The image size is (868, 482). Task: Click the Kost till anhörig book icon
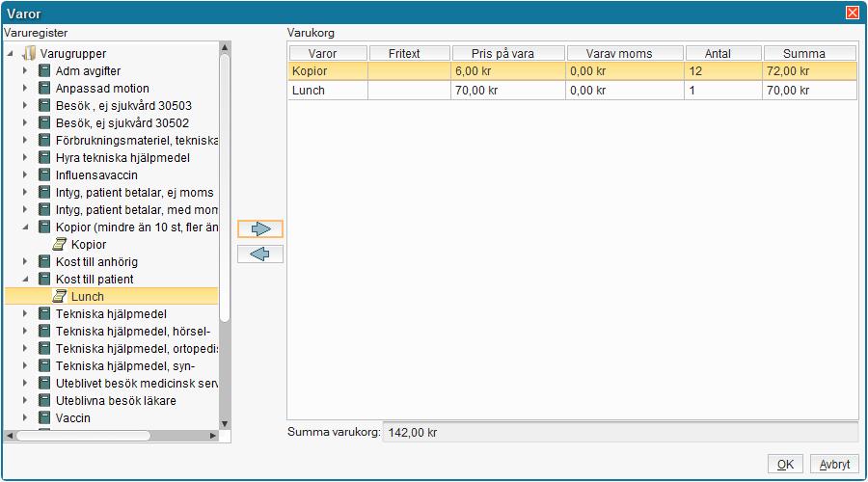(44, 262)
